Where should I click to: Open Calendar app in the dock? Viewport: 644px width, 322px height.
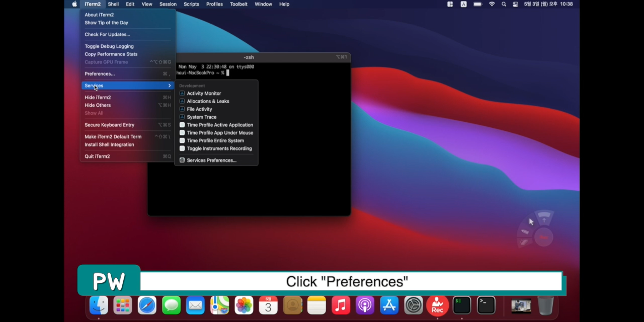pyautogui.click(x=268, y=305)
